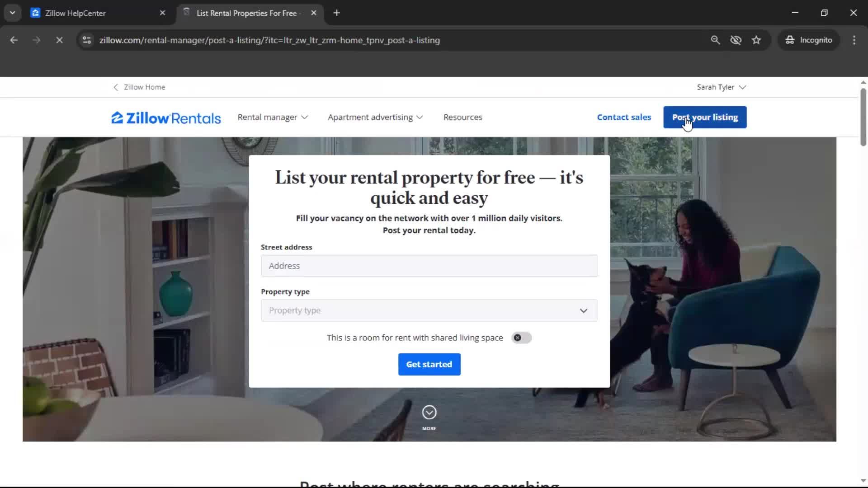Disable the room for rent toggle

point(521,338)
